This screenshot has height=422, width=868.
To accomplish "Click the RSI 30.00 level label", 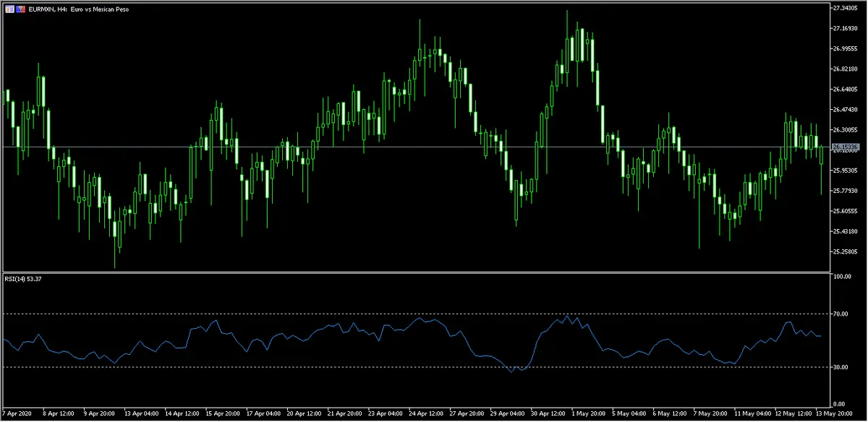I will point(840,367).
